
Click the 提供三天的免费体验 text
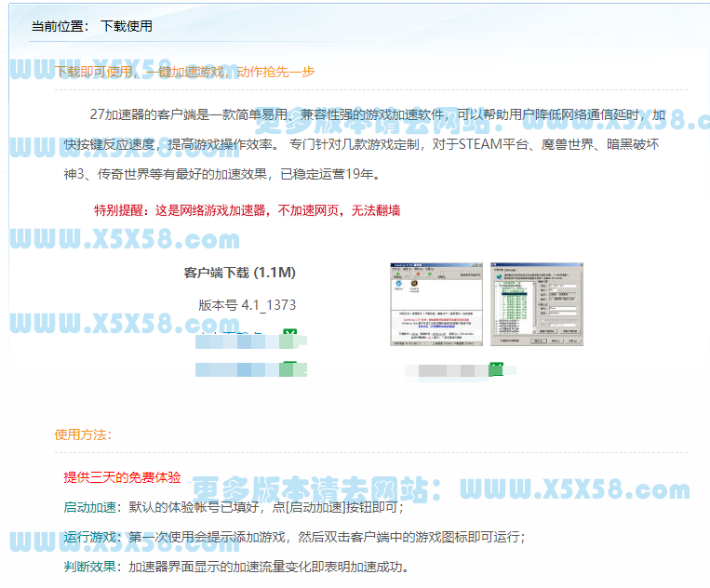pyautogui.click(x=122, y=477)
